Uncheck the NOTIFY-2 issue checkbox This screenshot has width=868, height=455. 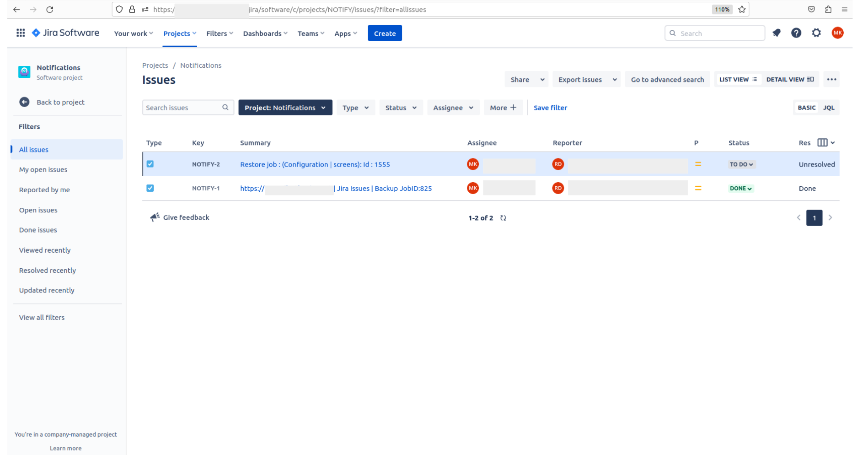pyautogui.click(x=150, y=164)
